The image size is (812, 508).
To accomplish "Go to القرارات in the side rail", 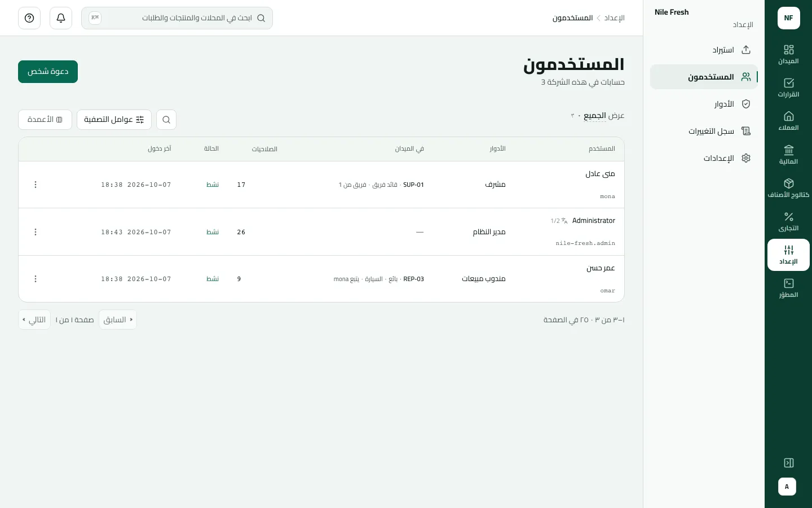I will pyautogui.click(x=788, y=88).
